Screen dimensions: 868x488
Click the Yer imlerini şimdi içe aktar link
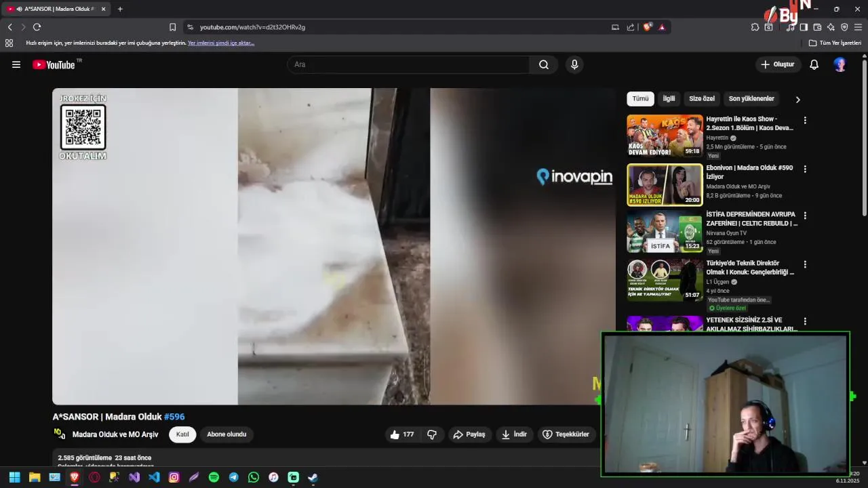(x=221, y=43)
